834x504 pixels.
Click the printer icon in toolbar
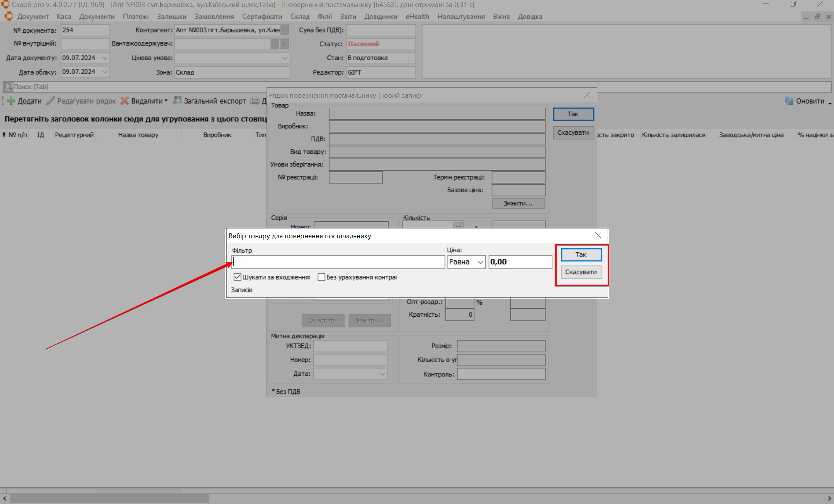255,101
